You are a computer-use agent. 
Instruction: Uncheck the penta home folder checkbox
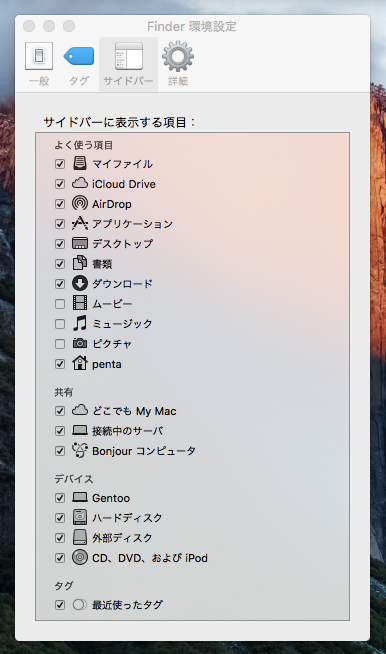click(60, 364)
